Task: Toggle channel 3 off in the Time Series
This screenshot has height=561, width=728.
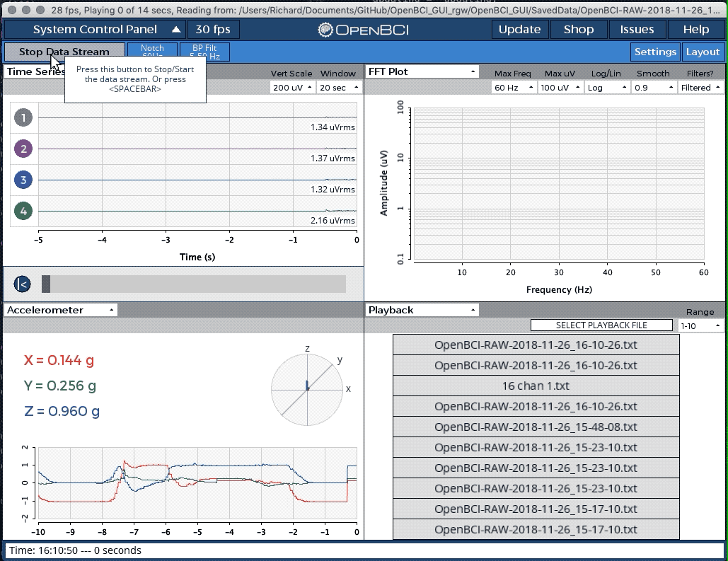Action: (23, 180)
